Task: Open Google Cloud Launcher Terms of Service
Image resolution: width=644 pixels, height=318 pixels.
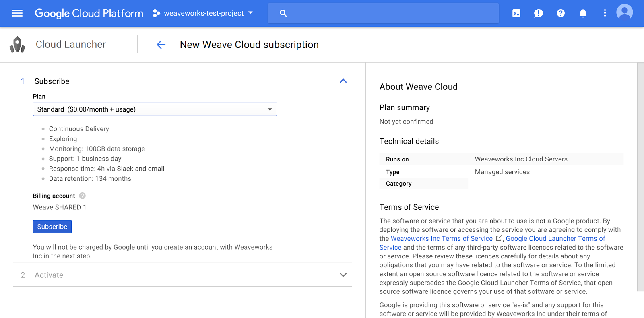Action: (x=555, y=239)
